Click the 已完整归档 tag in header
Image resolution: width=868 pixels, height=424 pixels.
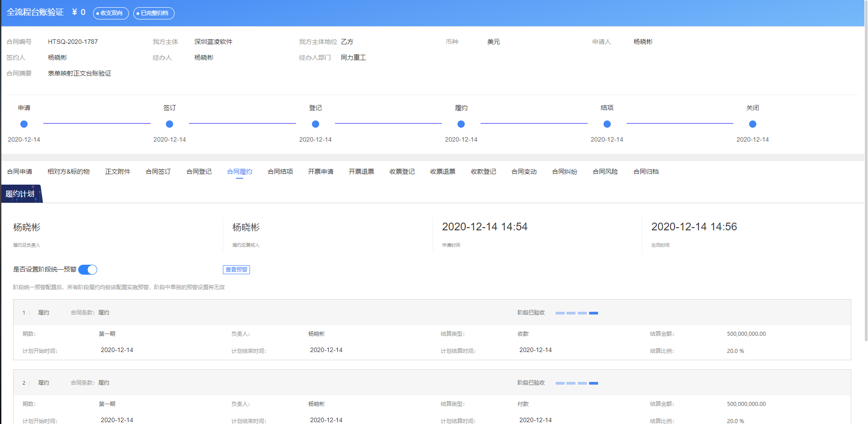coord(154,13)
